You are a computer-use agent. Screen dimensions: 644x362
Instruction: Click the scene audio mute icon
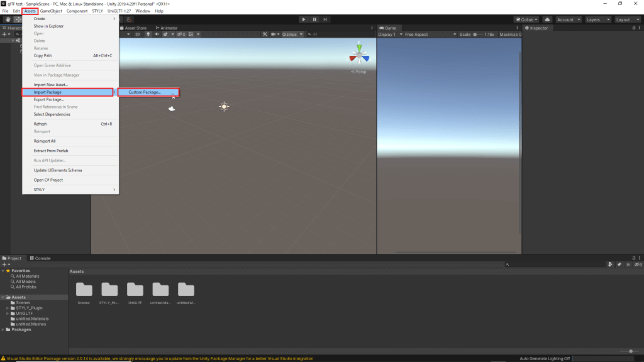(x=157, y=34)
